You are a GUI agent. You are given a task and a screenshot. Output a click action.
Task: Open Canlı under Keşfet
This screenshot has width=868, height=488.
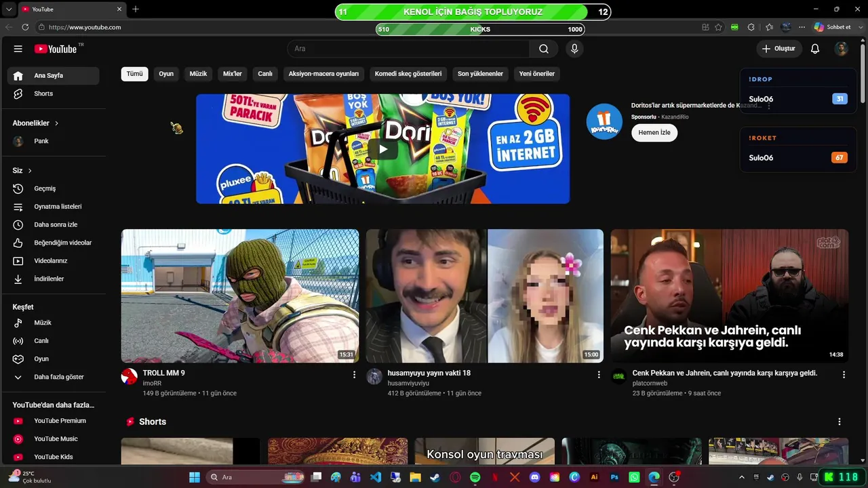(x=54, y=341)
